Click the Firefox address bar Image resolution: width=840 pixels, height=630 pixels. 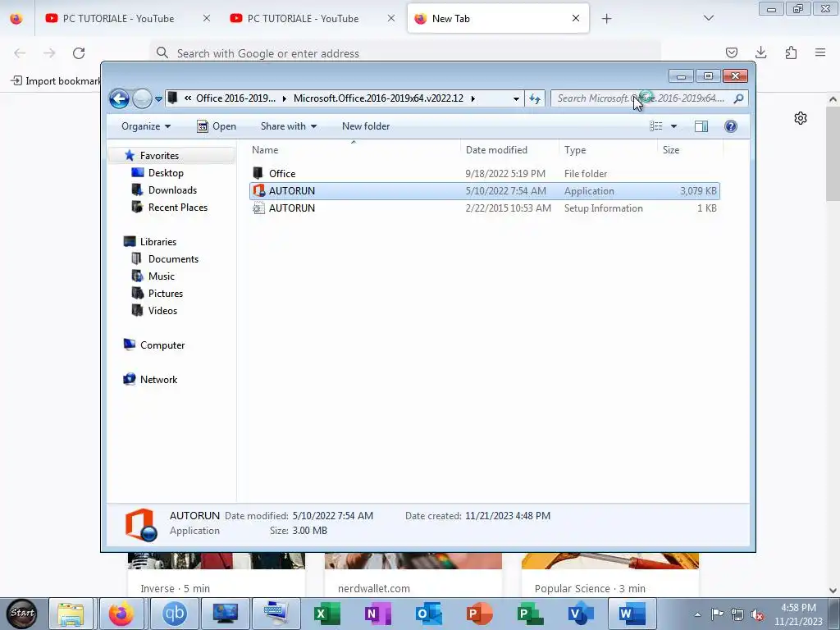coord(405,53)
